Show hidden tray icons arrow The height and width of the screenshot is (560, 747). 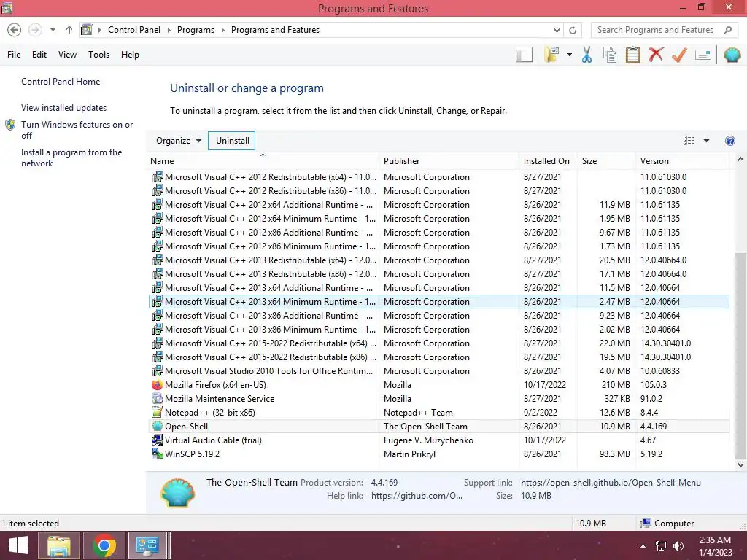coord(643,546)
